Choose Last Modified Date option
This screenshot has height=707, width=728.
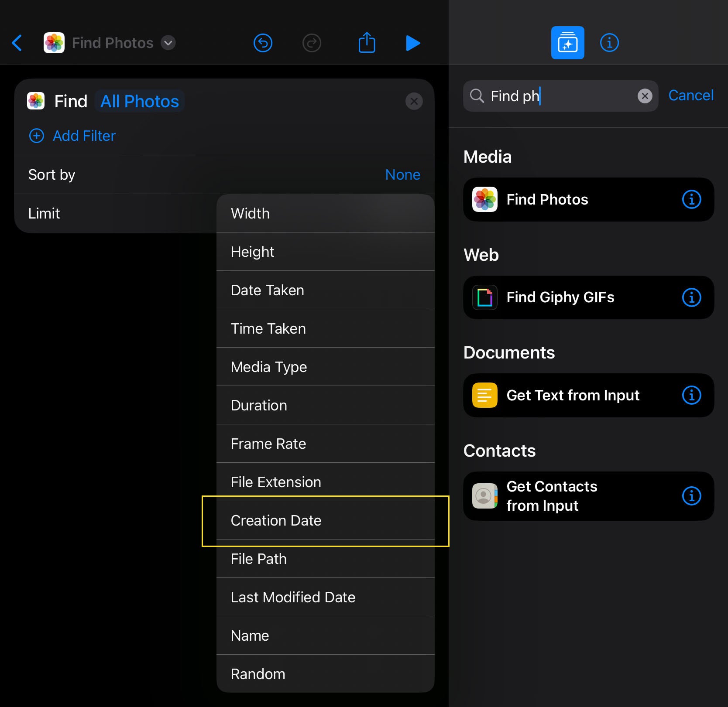tap(325, 597)
